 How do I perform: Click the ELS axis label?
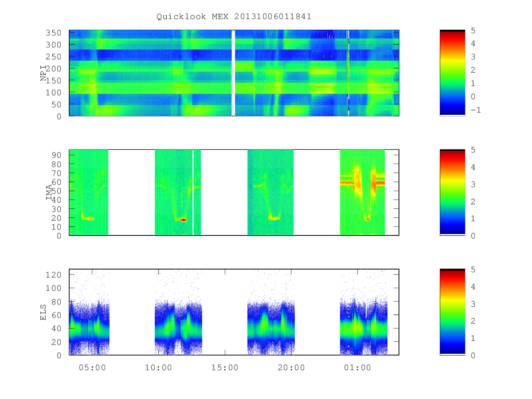click(x=43, y=312)
